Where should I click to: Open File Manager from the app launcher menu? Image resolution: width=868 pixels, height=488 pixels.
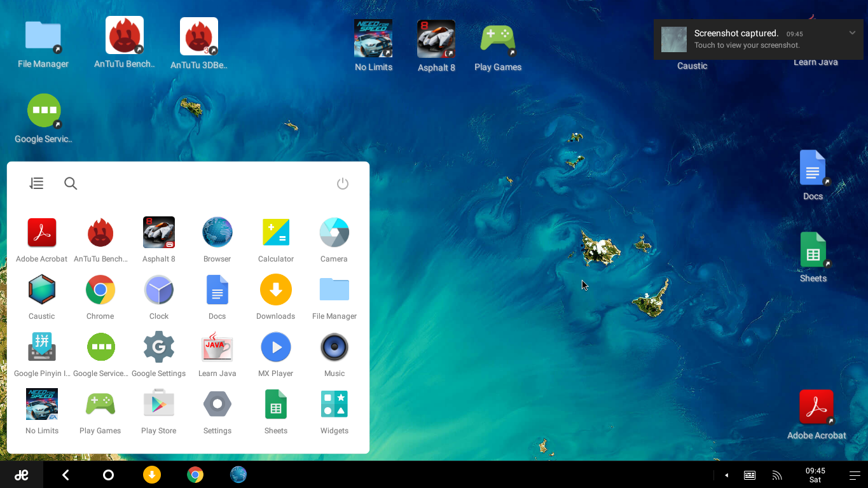[x=334, y=290]
